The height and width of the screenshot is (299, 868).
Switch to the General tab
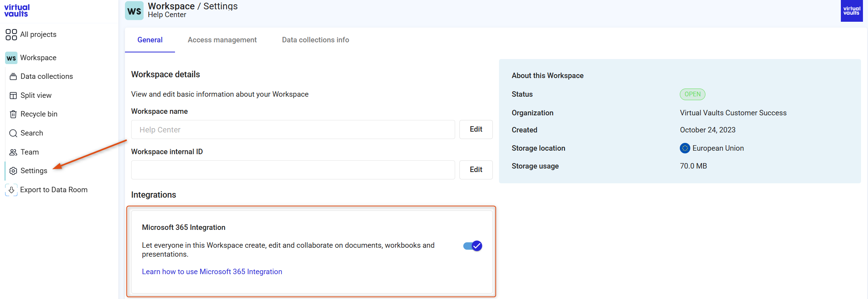(150, 40)
